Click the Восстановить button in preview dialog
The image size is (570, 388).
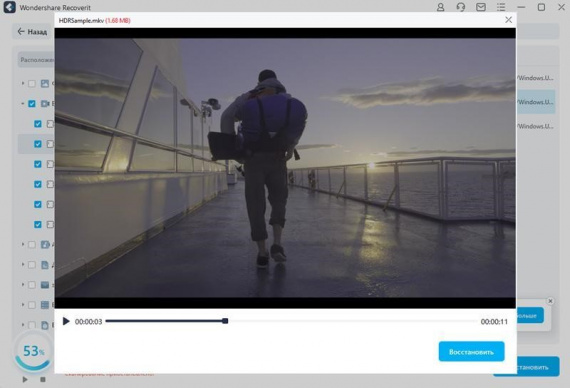[471, 352]
